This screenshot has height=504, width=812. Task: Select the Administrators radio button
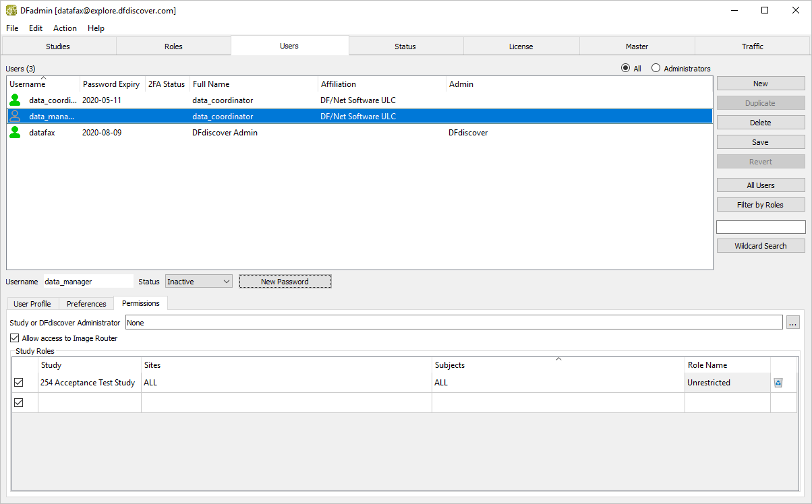click(656, 69)
